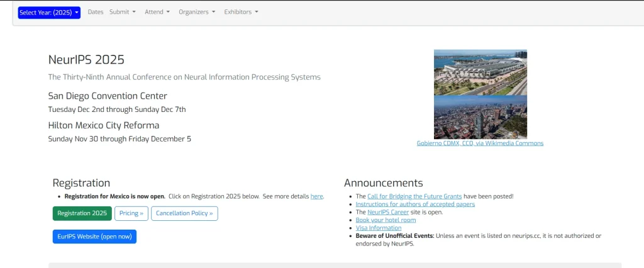The width and height of the screenshot is (644, 268).
Task: Expand the Attend dropdown menu
Action: [x=157, y=12]
